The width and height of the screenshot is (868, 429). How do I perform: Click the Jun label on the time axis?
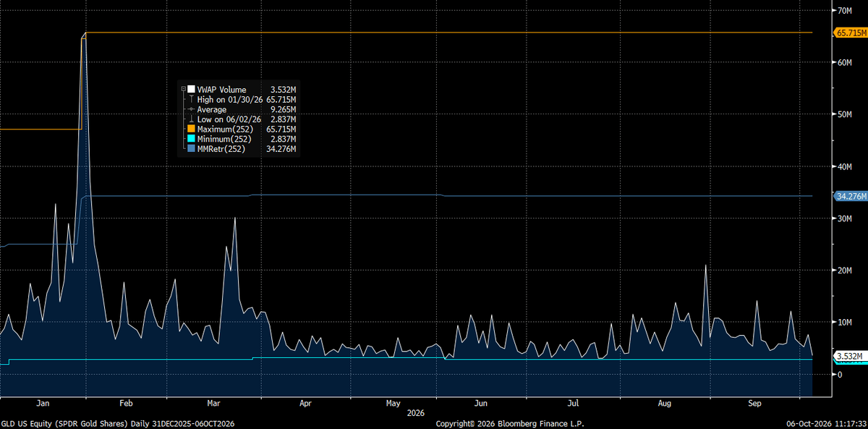click(480, 403)
